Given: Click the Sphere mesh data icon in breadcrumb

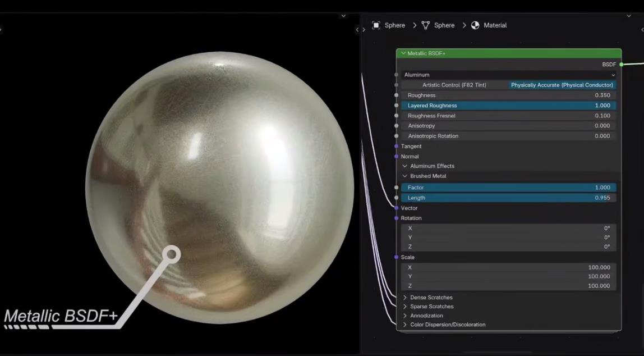Looking at the screenshot, I should pyautogui.click(x=425, y=25).
